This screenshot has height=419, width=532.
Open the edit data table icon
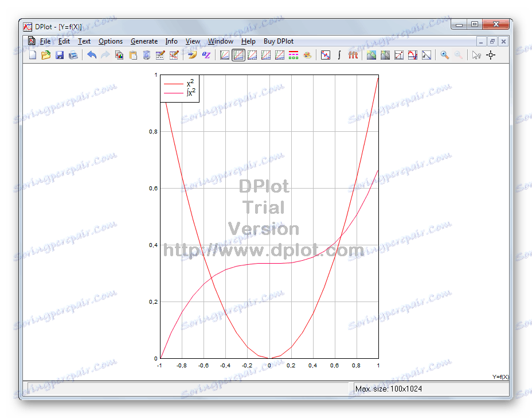[x=160, y=55]
